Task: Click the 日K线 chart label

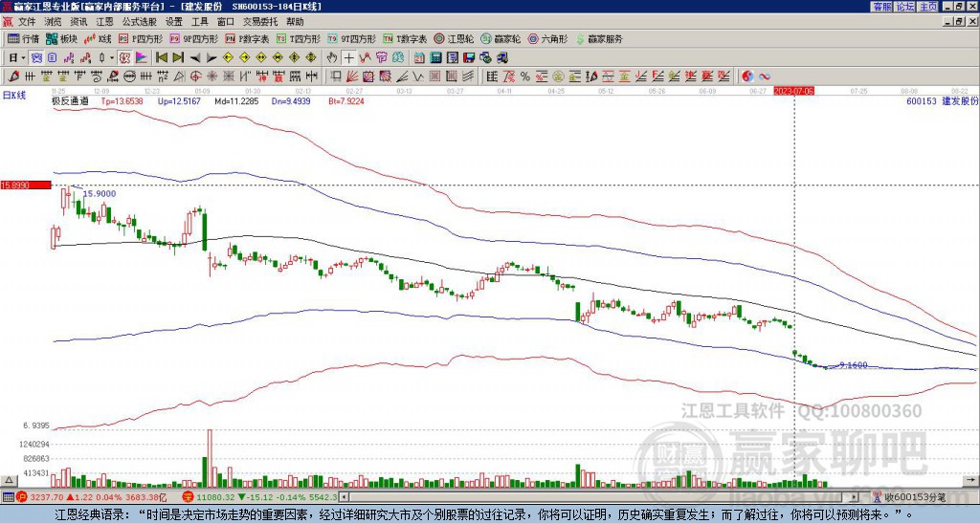Action: point(14,96)
